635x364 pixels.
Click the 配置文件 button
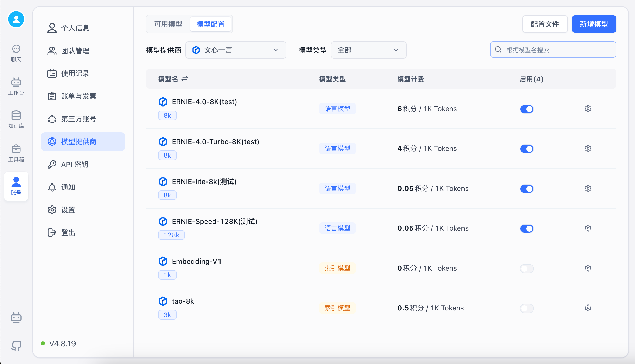(x=545, y=24)
